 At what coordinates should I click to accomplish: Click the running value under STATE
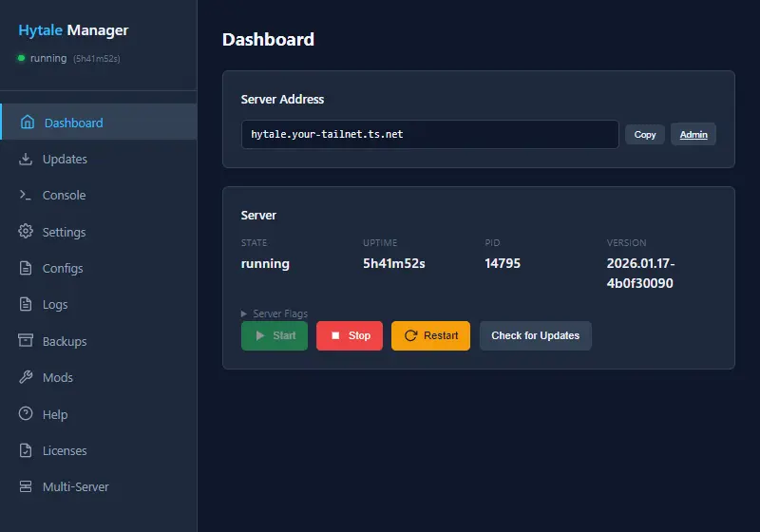click(265, 263)
